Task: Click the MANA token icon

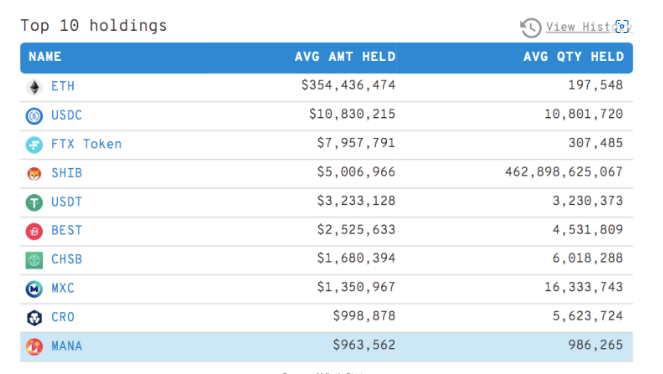Action: [34, 347]
